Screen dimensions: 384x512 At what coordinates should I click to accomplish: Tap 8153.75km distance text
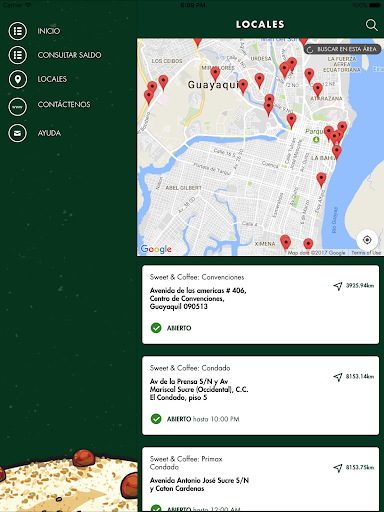point(360,467)
